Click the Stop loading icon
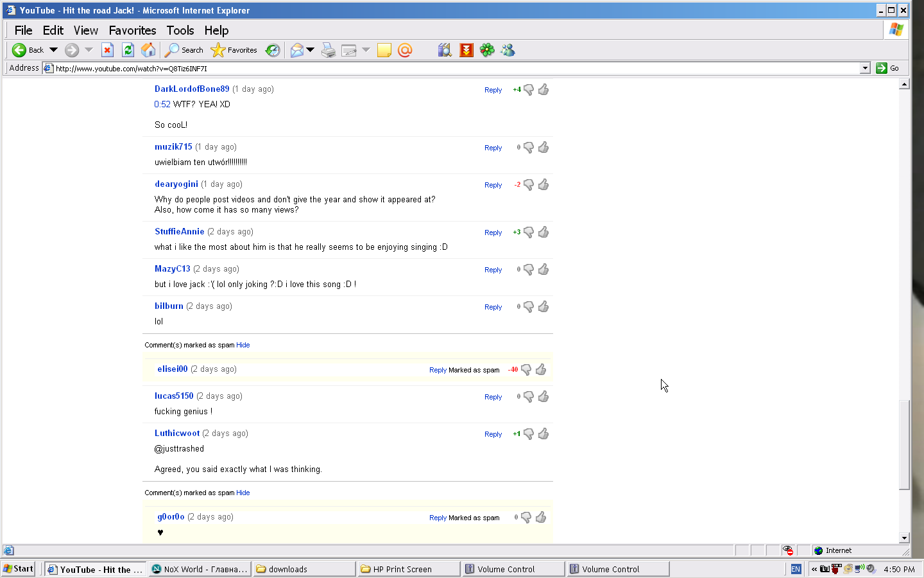 click(x=108, y=50)
